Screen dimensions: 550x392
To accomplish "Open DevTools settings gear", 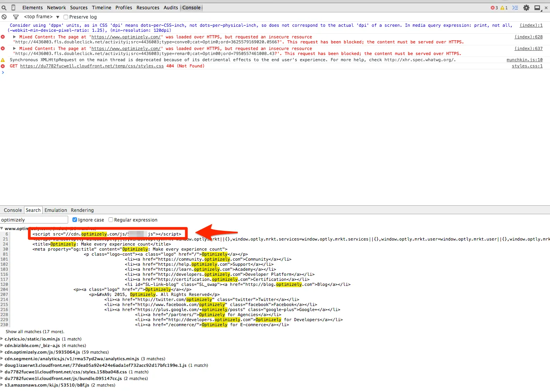I will pyautogui.click(x=526, y=8).
